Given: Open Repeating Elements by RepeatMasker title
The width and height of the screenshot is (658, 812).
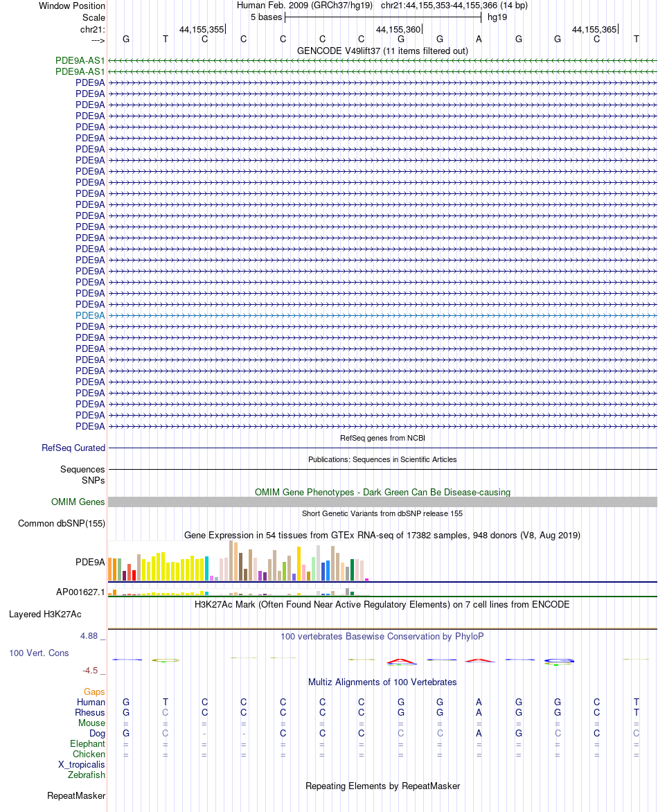Looking at the screenshot, I should (x=382, y=786).
